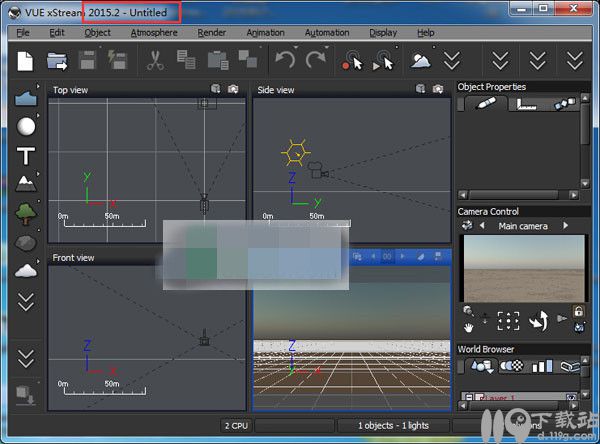Viewport: 600px width, 444px height.
Task: Start macro recording with the red dot cursor icon
Action: point(351,61)
